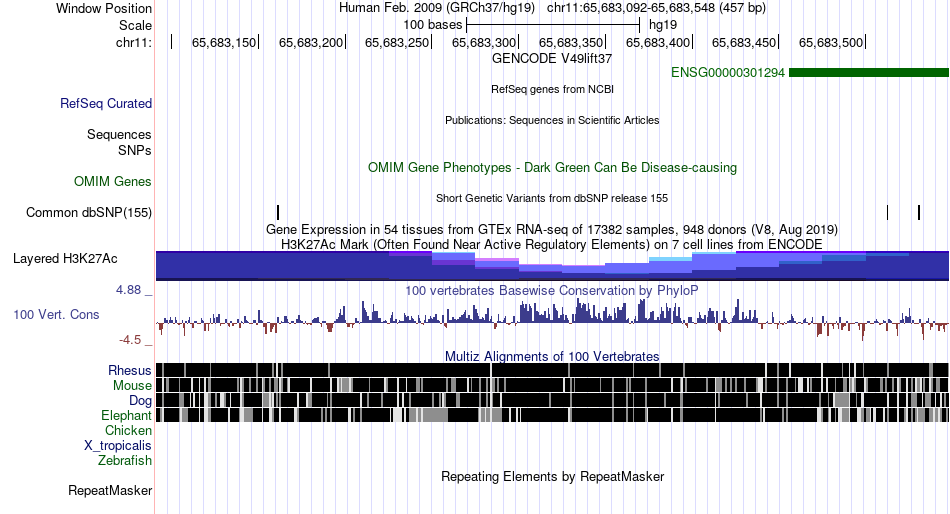
Task: Click 100 vertebrates Basewise Conservation PhyloP title
Action: point(552,290)
